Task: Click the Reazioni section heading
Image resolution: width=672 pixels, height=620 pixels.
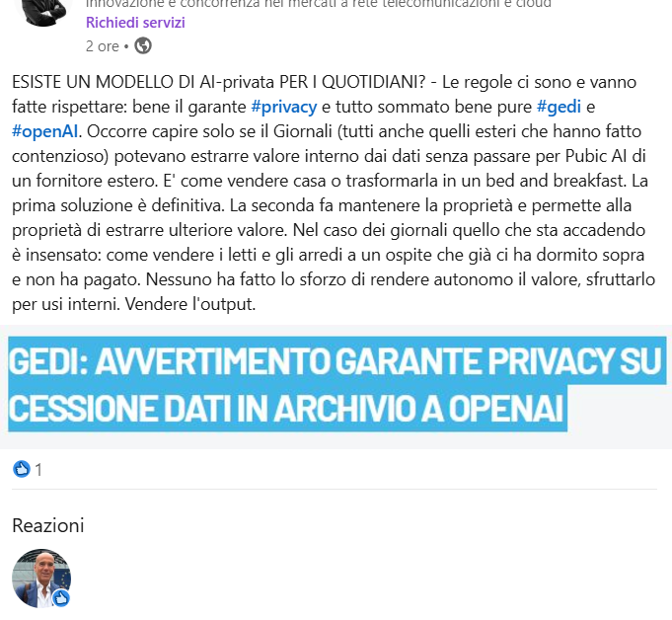Action: click(48, 525)
